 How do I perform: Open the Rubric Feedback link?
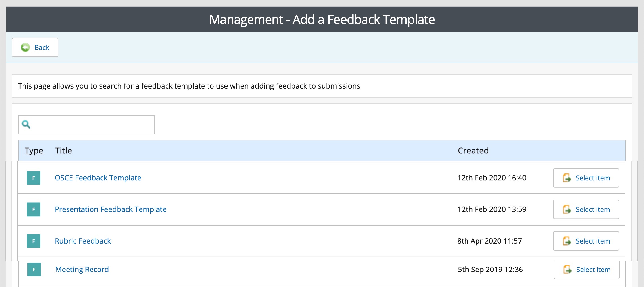pos(83,241)
